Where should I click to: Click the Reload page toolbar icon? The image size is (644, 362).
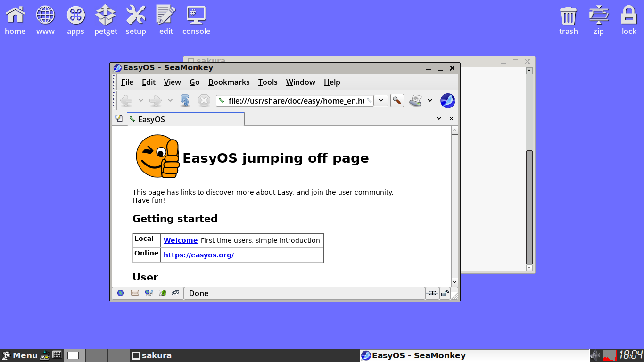coord(185,100)
